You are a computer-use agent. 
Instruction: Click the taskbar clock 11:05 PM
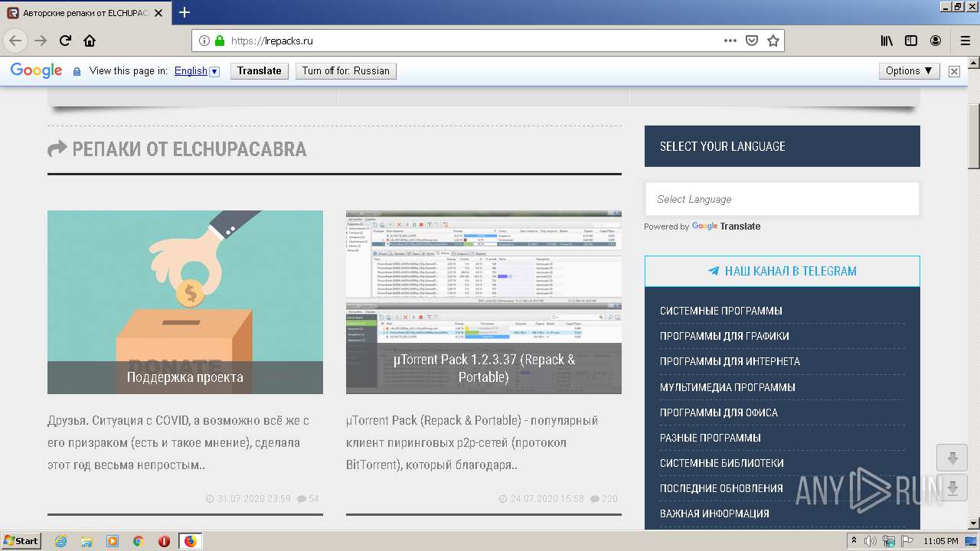pos(940,541)
